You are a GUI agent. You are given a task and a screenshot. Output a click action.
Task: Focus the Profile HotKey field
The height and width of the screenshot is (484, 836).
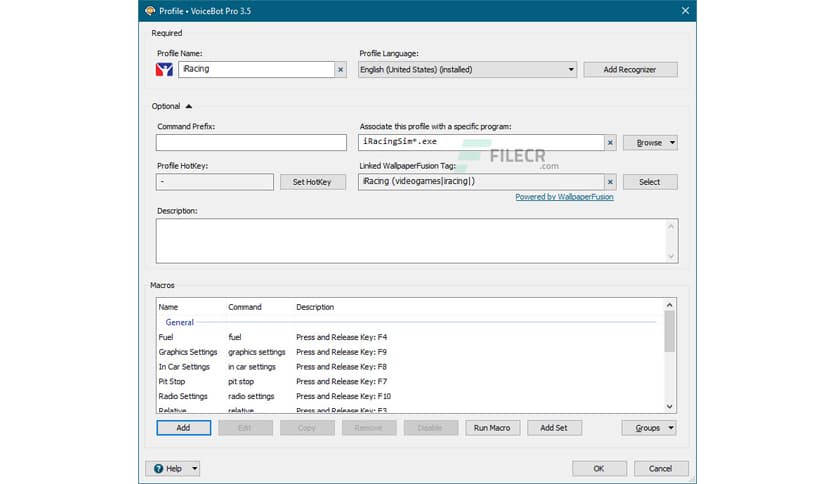tap(215, 182)
